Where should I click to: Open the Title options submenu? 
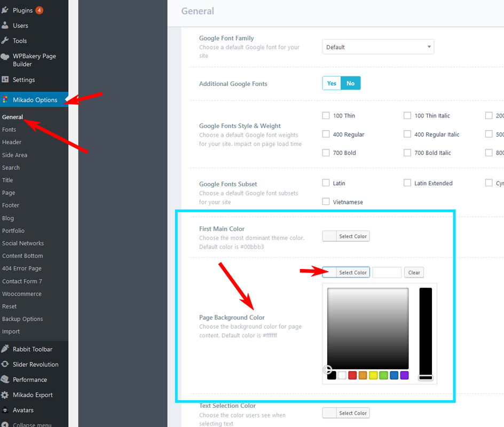point(7,180)
